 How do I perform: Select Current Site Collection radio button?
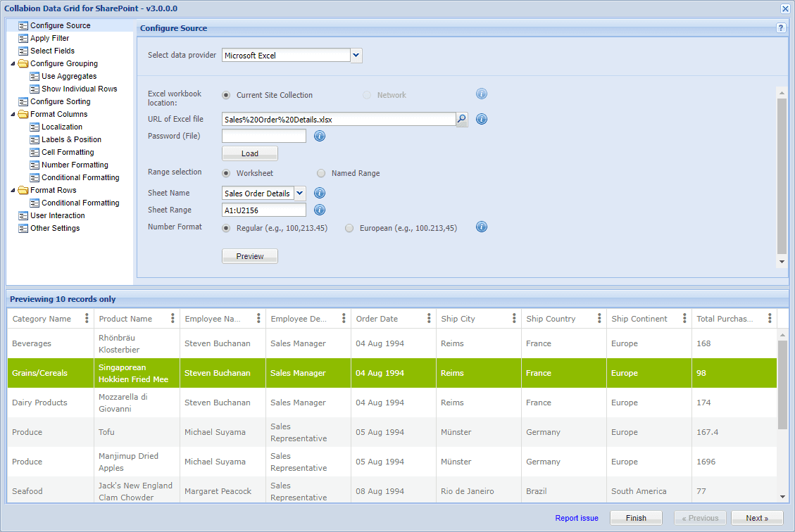[x=226, y=95]
